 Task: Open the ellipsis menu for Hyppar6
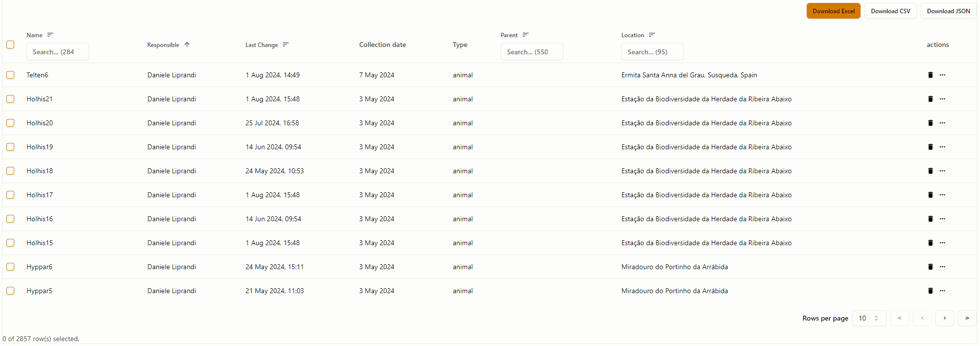coord(942,267)
